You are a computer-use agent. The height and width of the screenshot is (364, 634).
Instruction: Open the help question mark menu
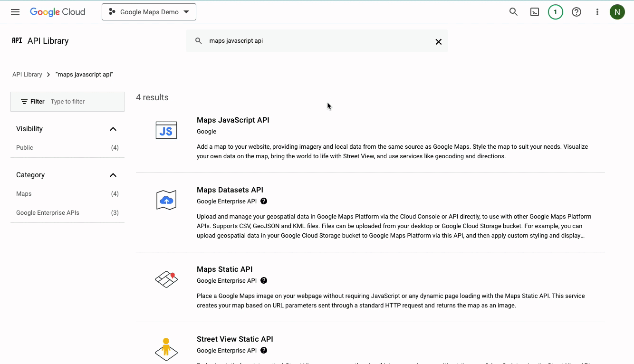[x=576, y=12]
